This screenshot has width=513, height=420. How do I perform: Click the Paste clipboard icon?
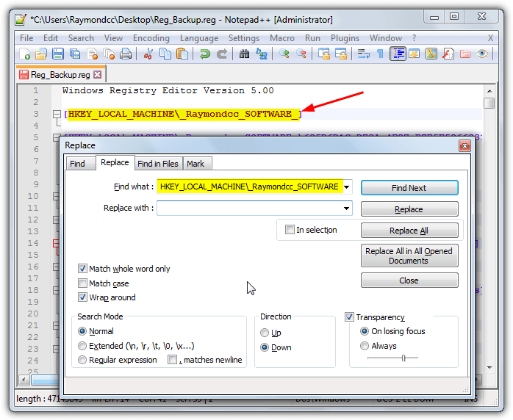tap(182, 54)
